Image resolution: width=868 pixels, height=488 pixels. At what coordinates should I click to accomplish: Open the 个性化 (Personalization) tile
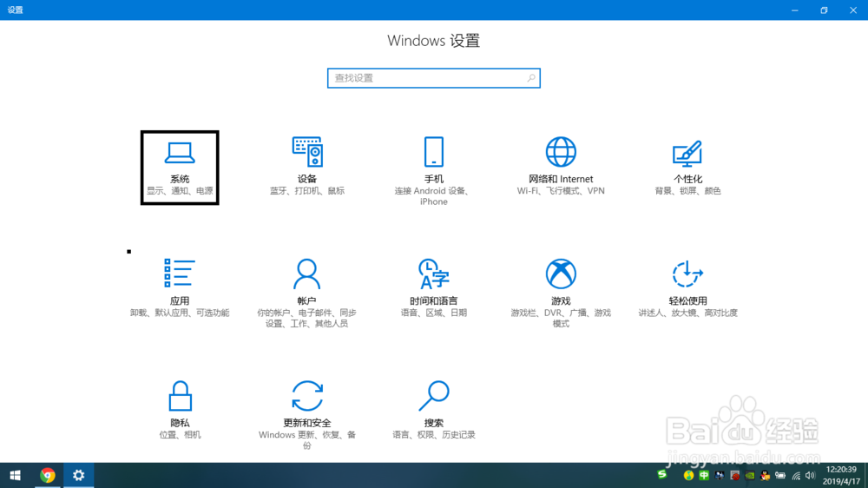pyautogui.click(x=687, y=166)
